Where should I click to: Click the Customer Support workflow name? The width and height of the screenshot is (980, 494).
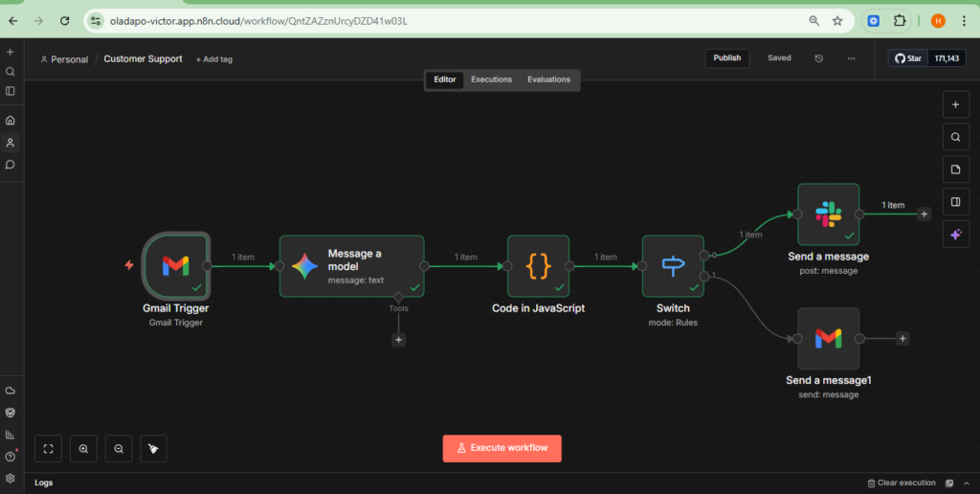tap(144, 58)
